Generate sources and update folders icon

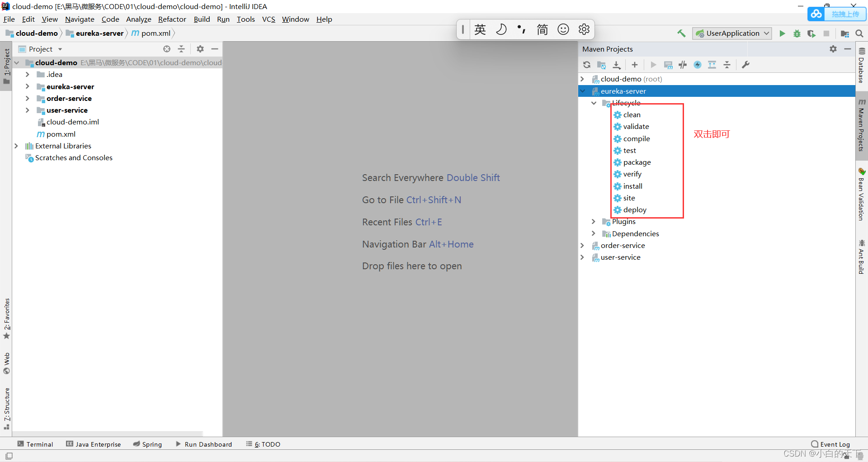tap(601, 65)
